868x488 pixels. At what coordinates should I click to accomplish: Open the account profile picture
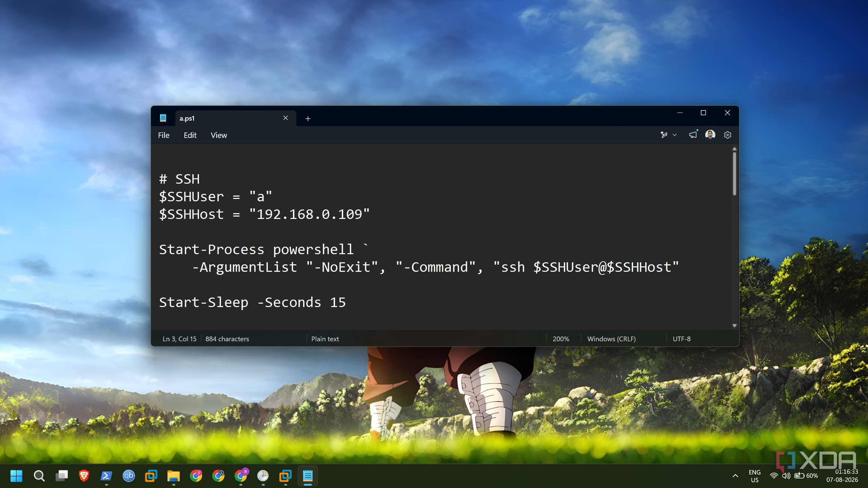(710, 135)
